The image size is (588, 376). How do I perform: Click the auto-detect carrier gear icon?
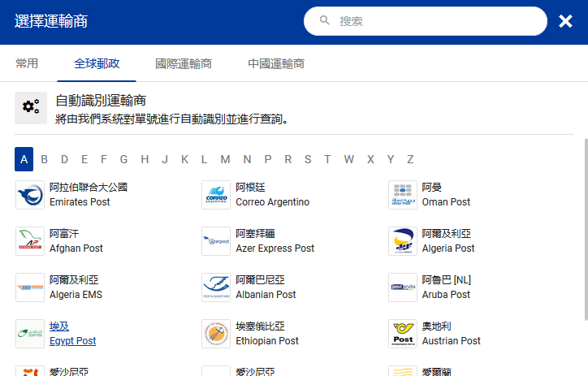(x=31, y=108)
